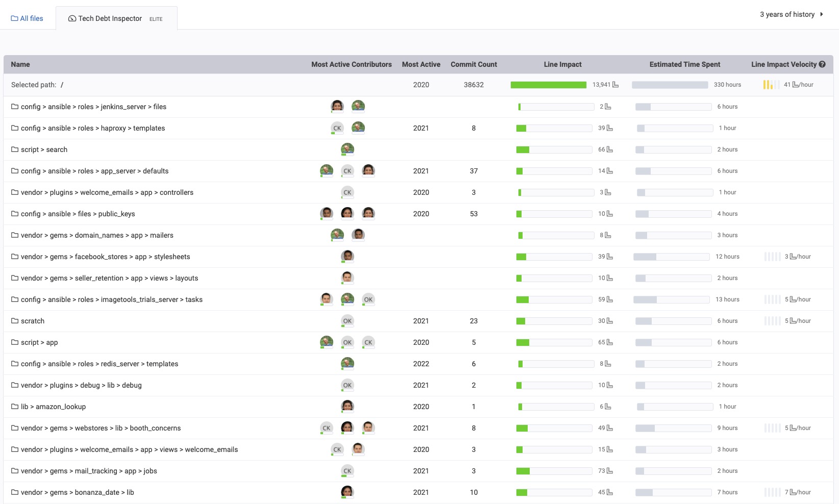Viewport: 839px width, 504px height.
Task: Sort by Commit Count column header
Action: (474, 64)
